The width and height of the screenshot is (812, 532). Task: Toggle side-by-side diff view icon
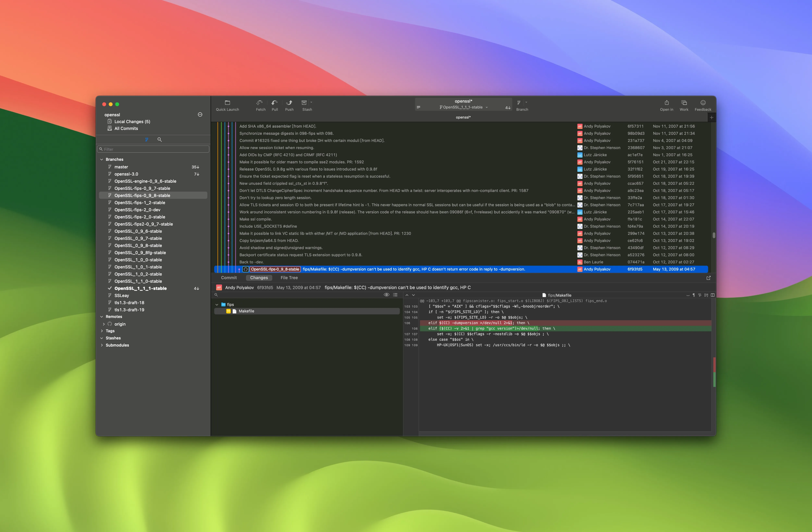[712, 295]
